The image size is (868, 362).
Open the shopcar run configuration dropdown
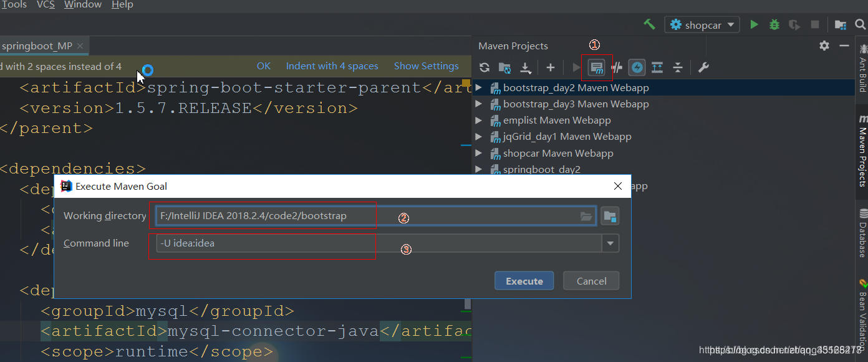coord(702,25)
